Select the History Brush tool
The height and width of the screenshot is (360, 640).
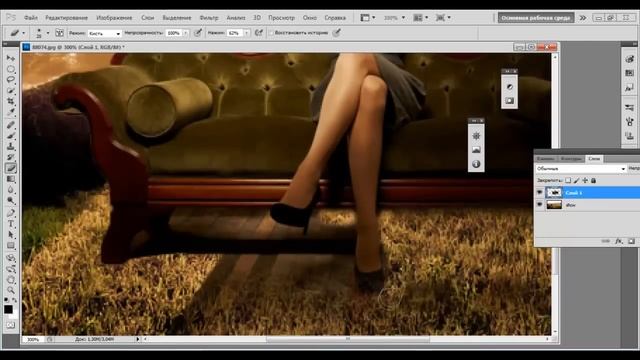(x=11, y=157)
